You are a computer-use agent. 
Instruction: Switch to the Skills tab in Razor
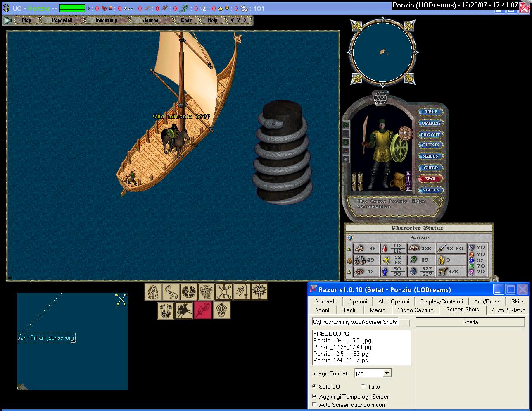[x=518, y=301]
